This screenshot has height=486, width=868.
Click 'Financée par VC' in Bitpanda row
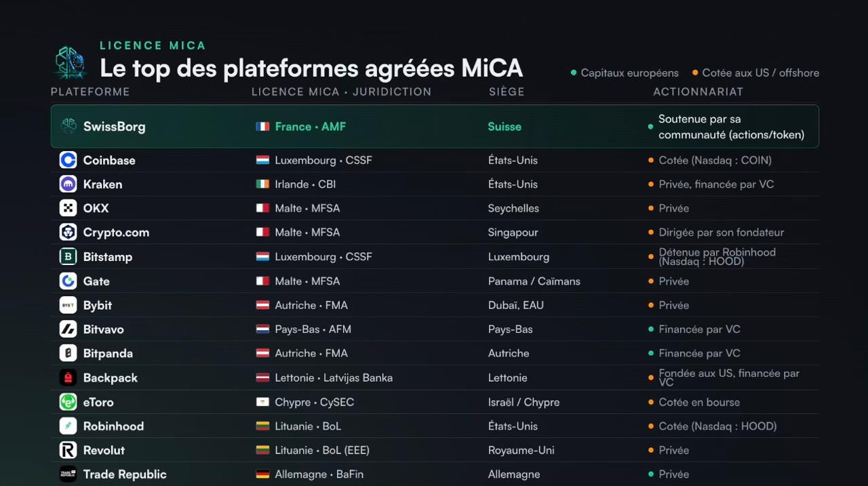point(699,353)
